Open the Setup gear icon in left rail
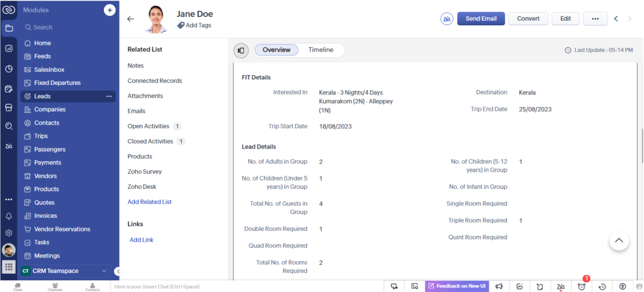This screenshot has height=292, width=644. click(9, 232)
